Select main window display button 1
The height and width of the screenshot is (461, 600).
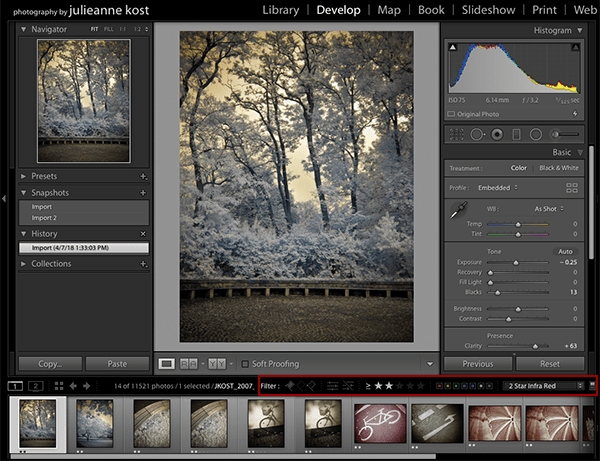point(15,386)
